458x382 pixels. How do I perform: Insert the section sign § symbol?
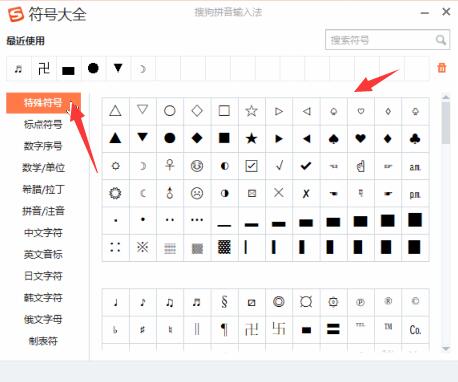224,302
